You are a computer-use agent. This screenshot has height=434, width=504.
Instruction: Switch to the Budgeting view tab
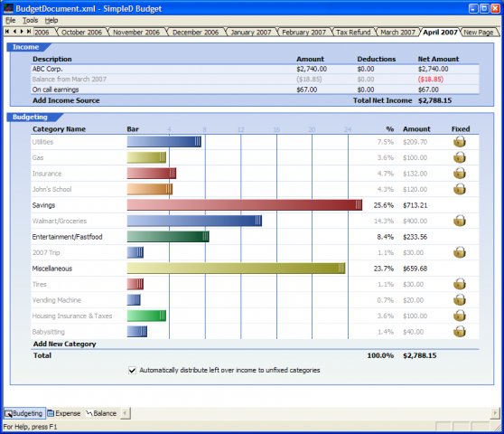pos(23,413)
